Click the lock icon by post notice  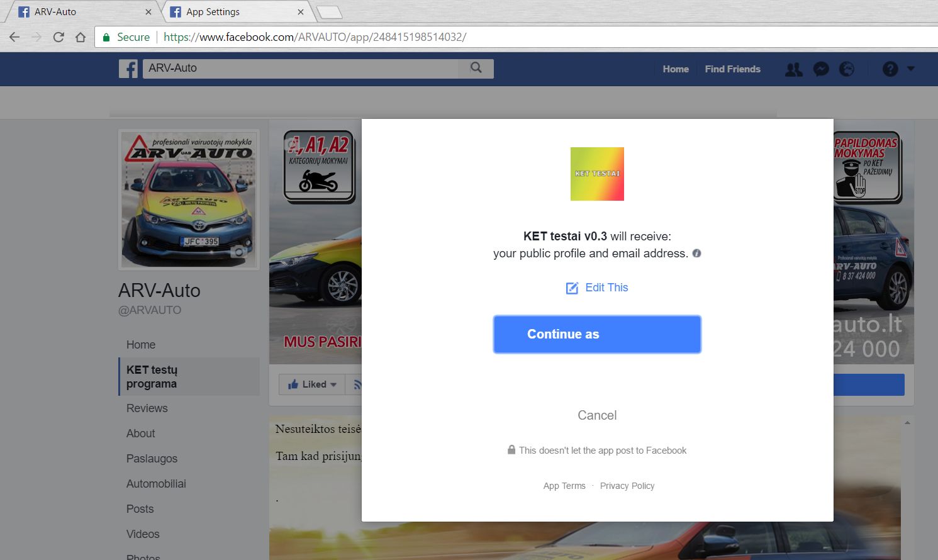[x=511, y=450]
